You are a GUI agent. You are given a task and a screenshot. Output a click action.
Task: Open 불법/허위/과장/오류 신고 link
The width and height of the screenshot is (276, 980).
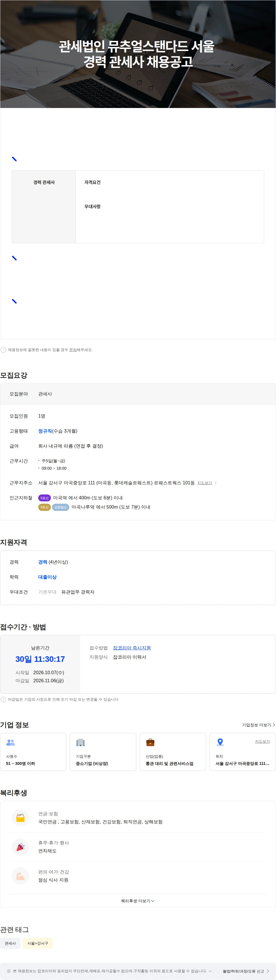tap(246, 971)
